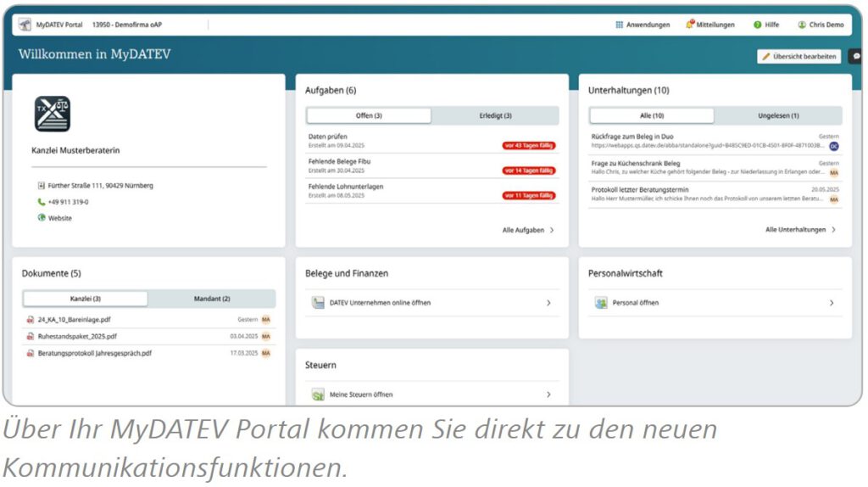Click the blue DC avatar badge
Image resolution: width=868 pixels, height=487 pixels.
834,146
